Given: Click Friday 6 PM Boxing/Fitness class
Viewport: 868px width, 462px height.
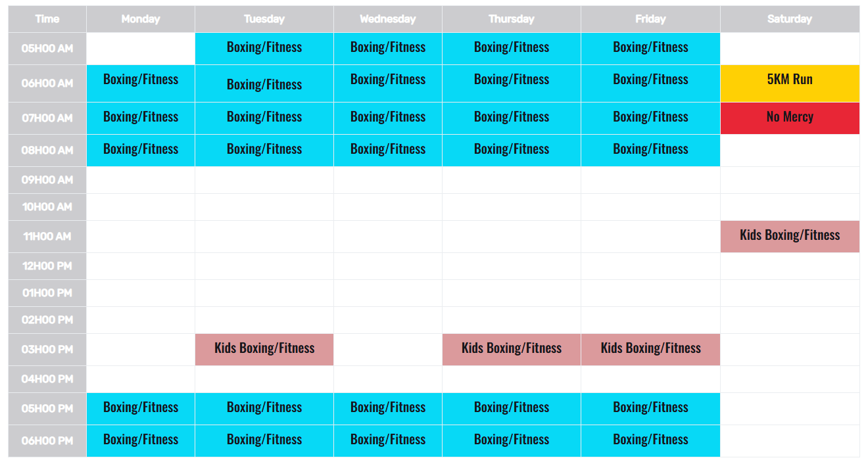Looking at the screenshot, I should click(x=650, y=440).
